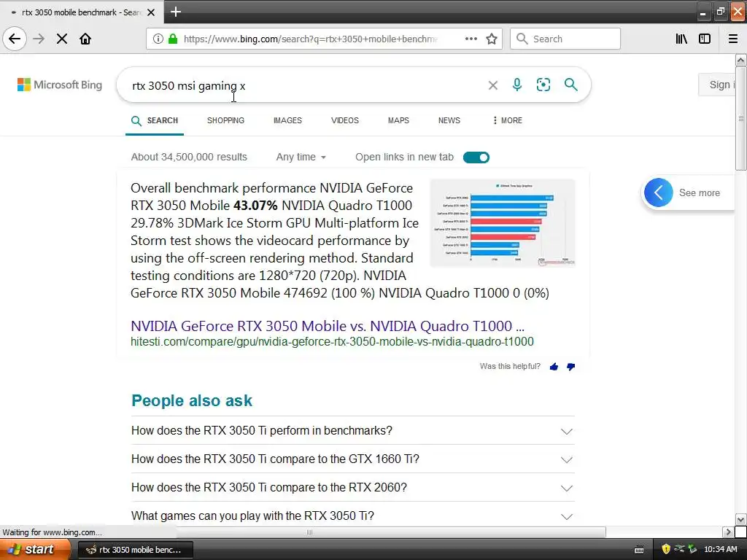Image resolution: width=747 pixels, height=560 pixels.
Task: Switch to the MAPS tab
Action: [398, 120]
